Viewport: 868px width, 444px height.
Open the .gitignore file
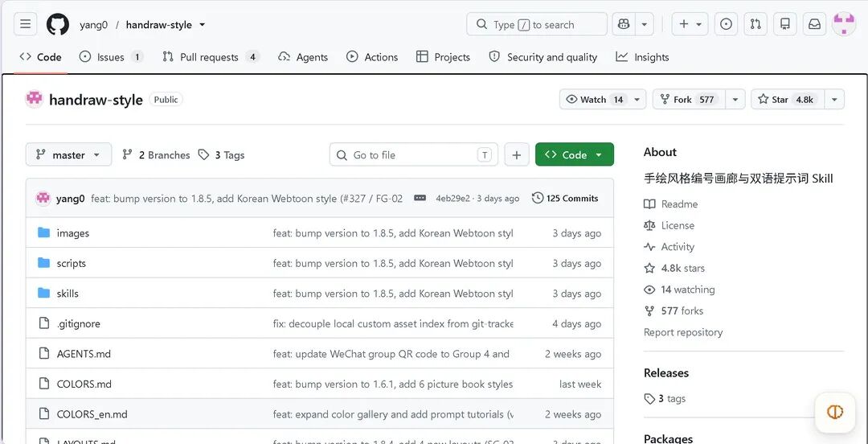[x=79, y=323]
